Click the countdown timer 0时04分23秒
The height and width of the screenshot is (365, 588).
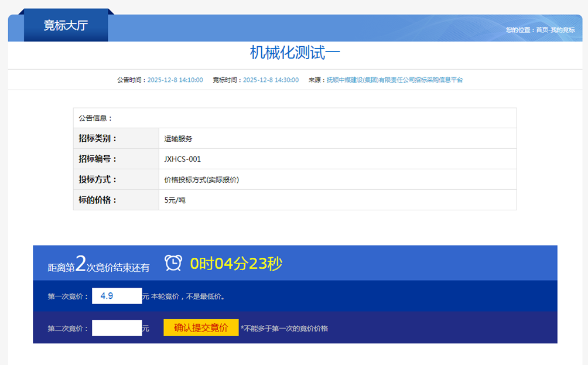[236, 263]
